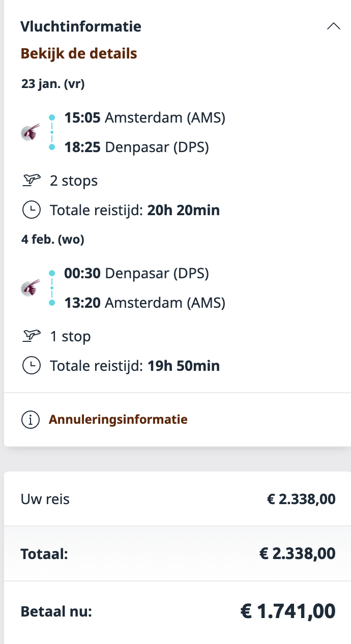
Task: Click the return flight Qatar Airways logo
Action: point(31,288)
